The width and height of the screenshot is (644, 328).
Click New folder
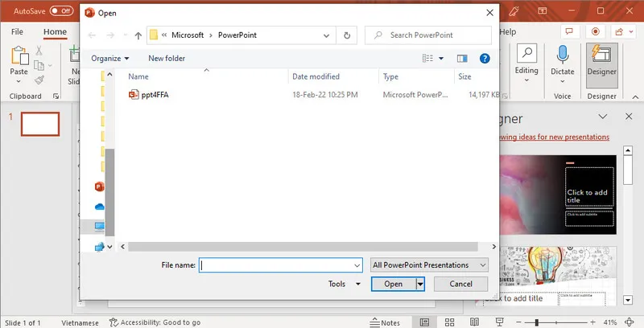pyautogui.click(x=167, y=59)
